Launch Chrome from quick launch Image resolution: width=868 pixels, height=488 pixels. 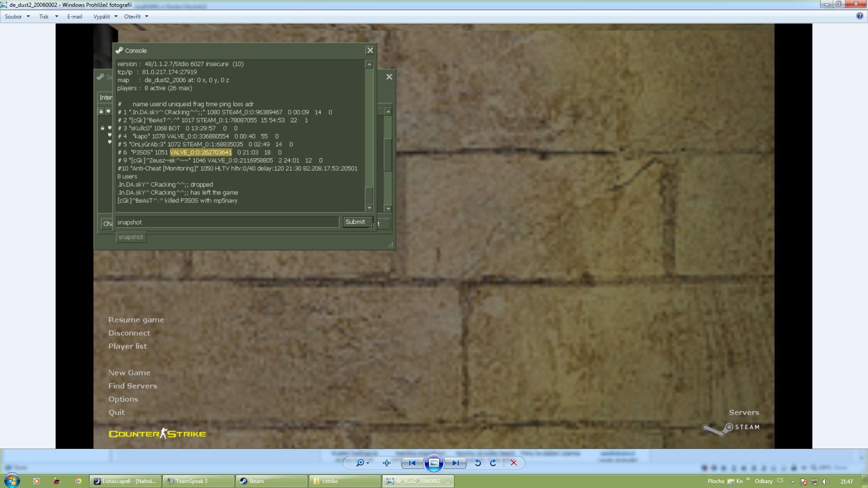(78, 481)
